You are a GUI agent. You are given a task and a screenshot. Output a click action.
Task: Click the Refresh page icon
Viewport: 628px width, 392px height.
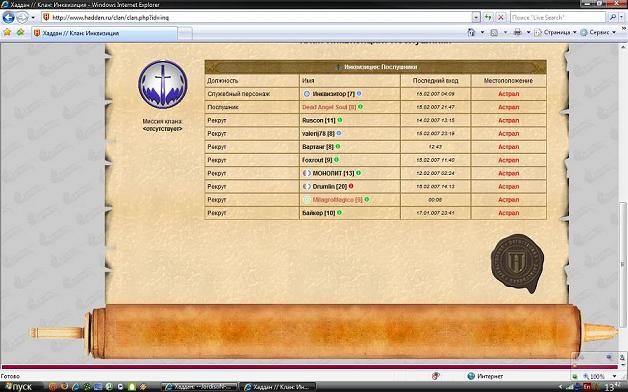(x=487, y=18)
